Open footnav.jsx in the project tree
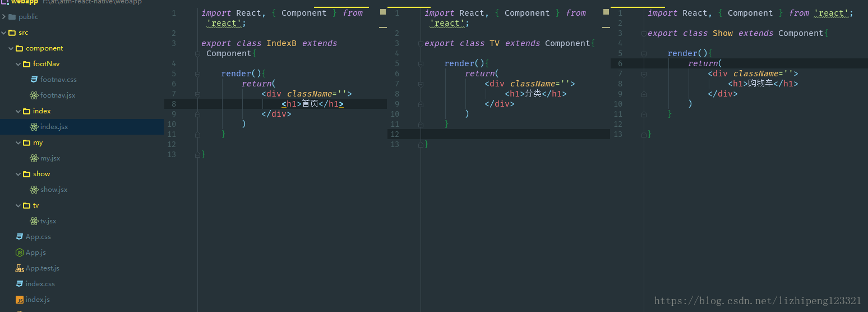 coord(58,95)
